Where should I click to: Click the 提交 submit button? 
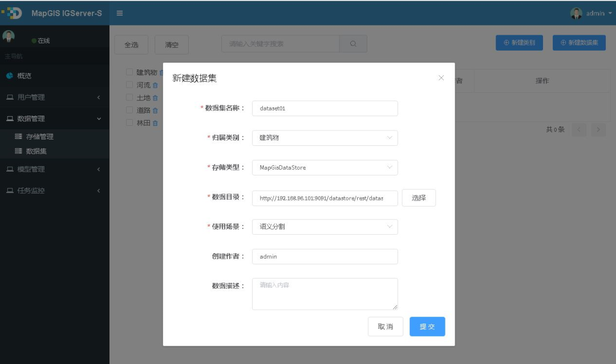click(x=427, y=327)
